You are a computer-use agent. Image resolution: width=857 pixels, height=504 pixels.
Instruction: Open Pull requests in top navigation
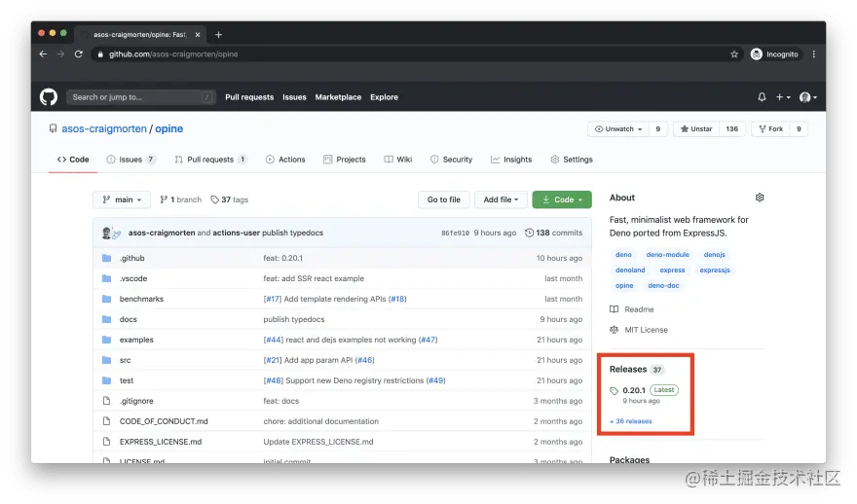[249, 97]
